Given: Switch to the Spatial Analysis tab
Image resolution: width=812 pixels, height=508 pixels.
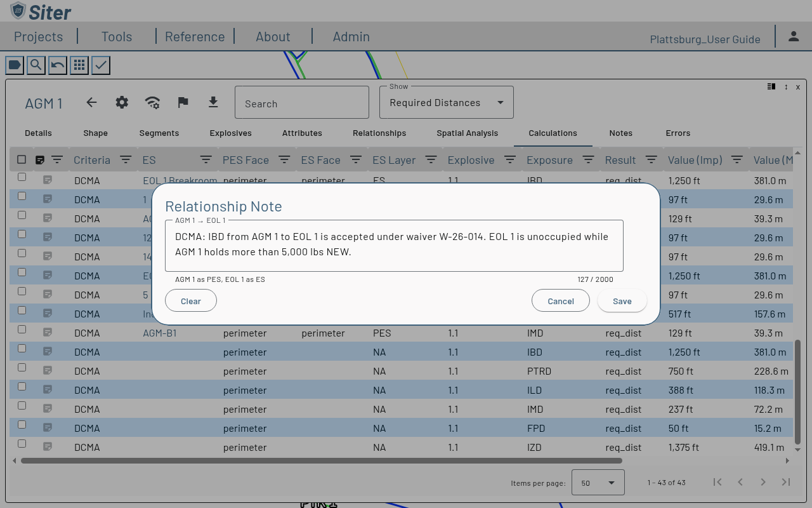Looking at the screenshot, I should click(468, 133).
